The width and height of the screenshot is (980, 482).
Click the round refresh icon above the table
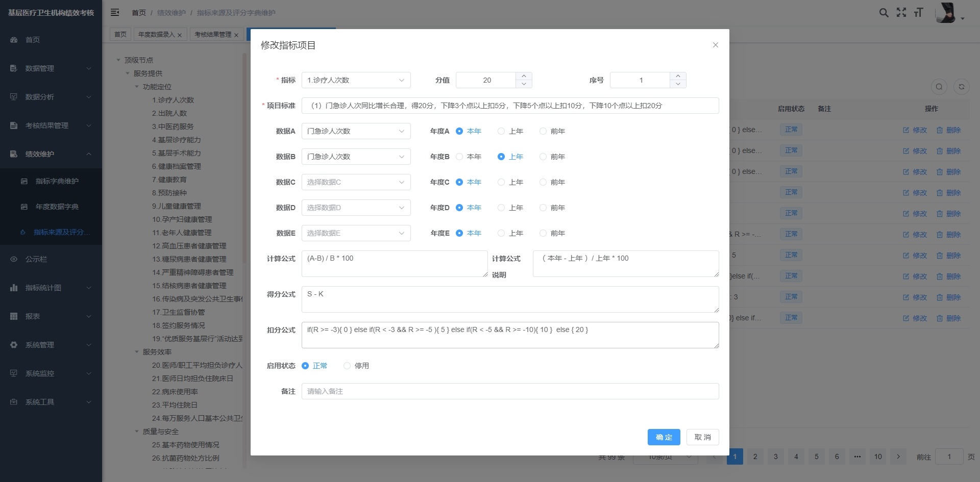pyautogui.click(x=962, y=87)
